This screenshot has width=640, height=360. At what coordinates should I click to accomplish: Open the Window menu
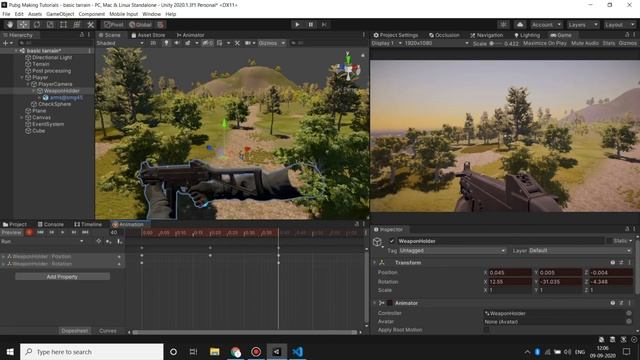[151, 14]
